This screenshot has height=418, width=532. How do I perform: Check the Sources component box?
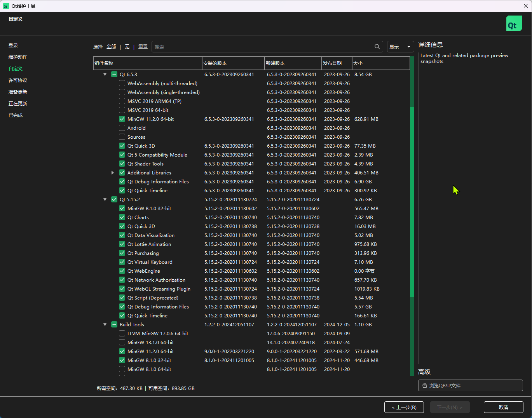click(122, 137)
